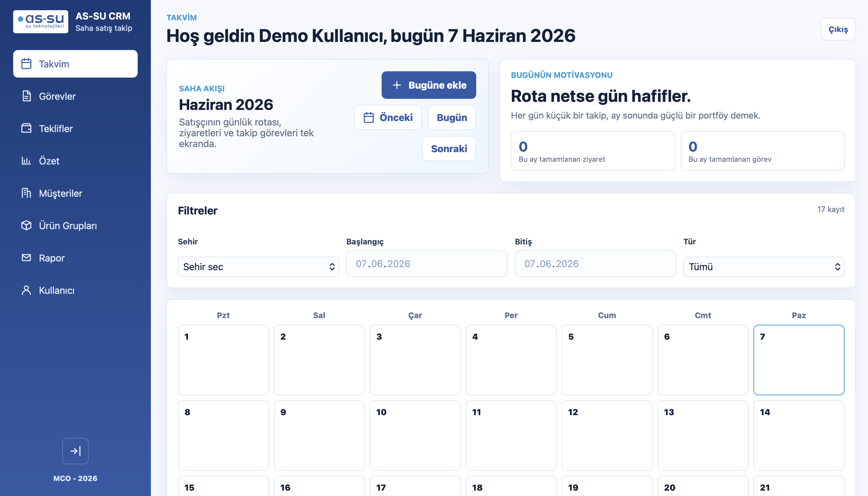The image size is (868, 496).
Task: Select Saturday day 6
Action: coord(703,360)
